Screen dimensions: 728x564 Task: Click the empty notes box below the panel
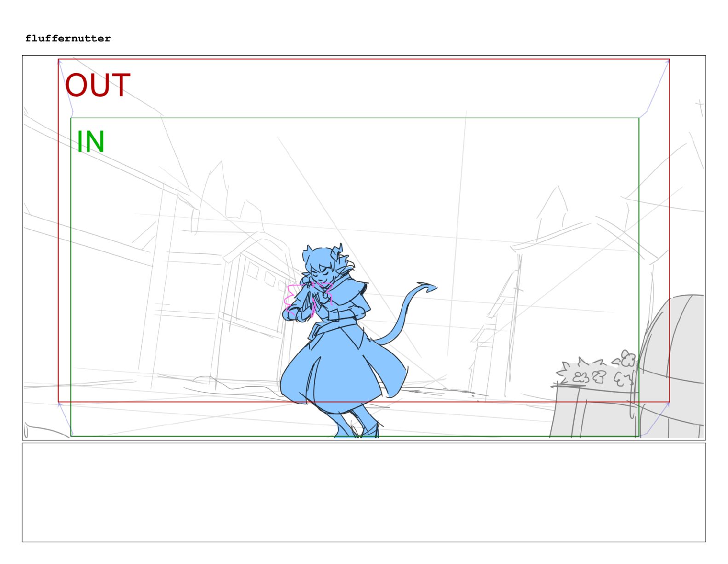point(364,492)
